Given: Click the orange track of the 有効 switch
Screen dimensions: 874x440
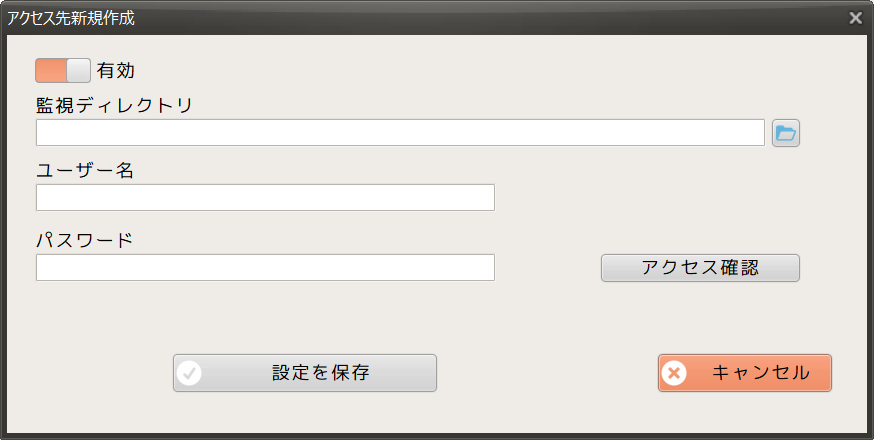Looking at the screenshot, I should click(50, 70).
